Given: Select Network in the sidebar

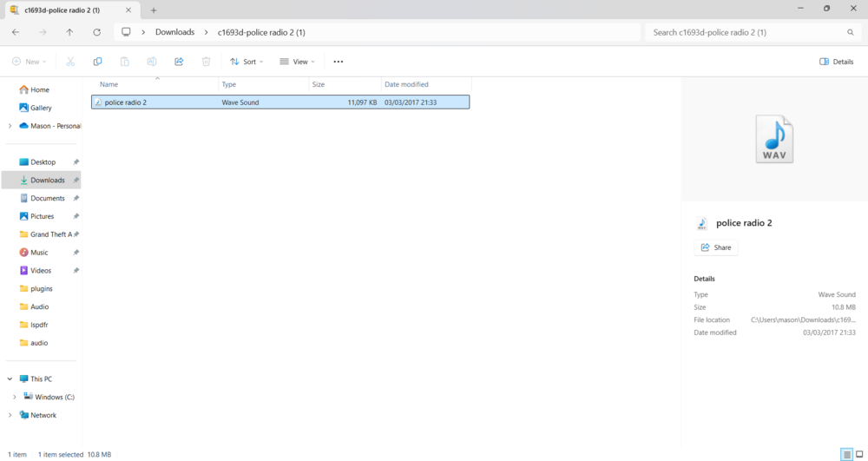Looking at the screenshot, I should [x=43, y=415].
